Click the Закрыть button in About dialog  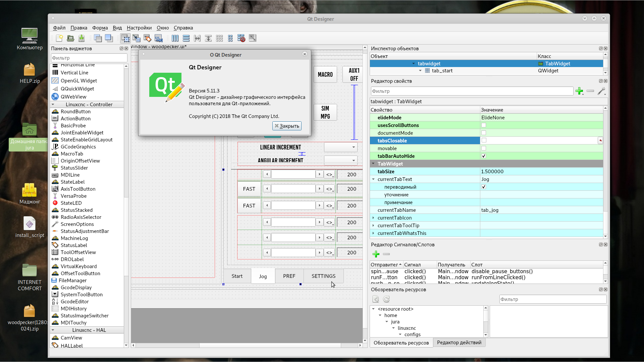(287, 126)
